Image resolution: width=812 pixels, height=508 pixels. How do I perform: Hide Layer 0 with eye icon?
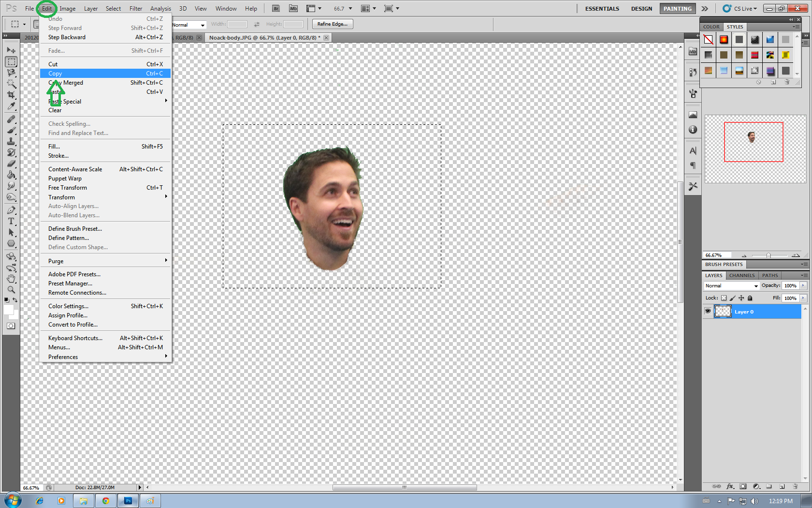pos(708,311)
